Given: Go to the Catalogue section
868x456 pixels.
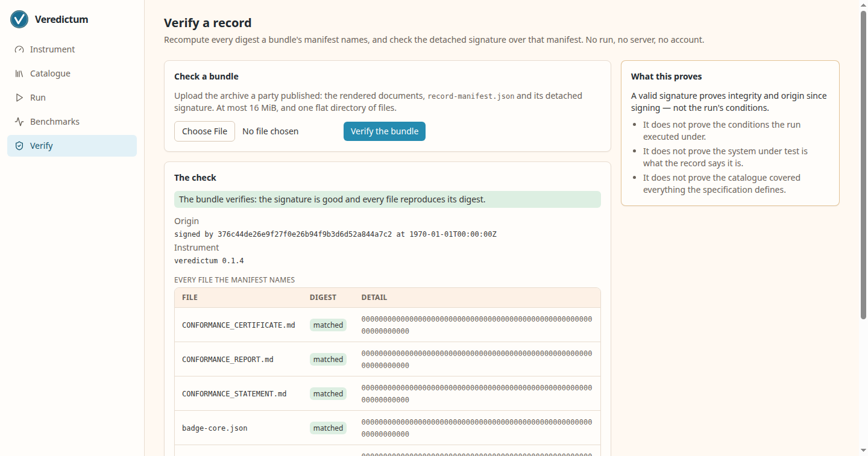Looking at the screenshot, I should (72, 73).
